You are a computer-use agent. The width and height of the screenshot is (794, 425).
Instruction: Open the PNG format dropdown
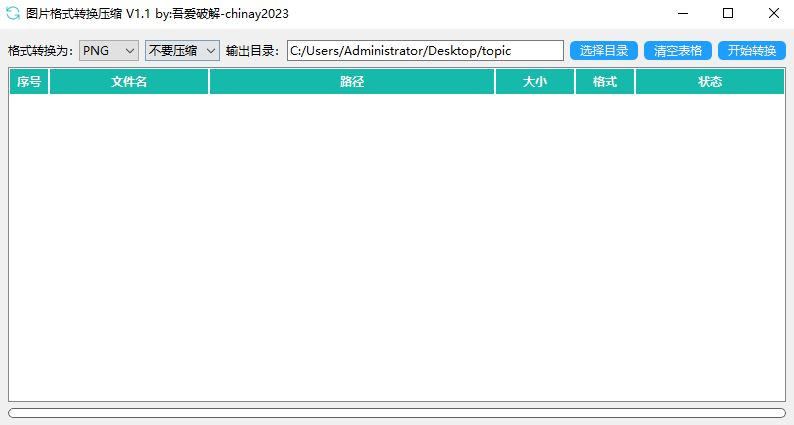click(x=109, y=51)
